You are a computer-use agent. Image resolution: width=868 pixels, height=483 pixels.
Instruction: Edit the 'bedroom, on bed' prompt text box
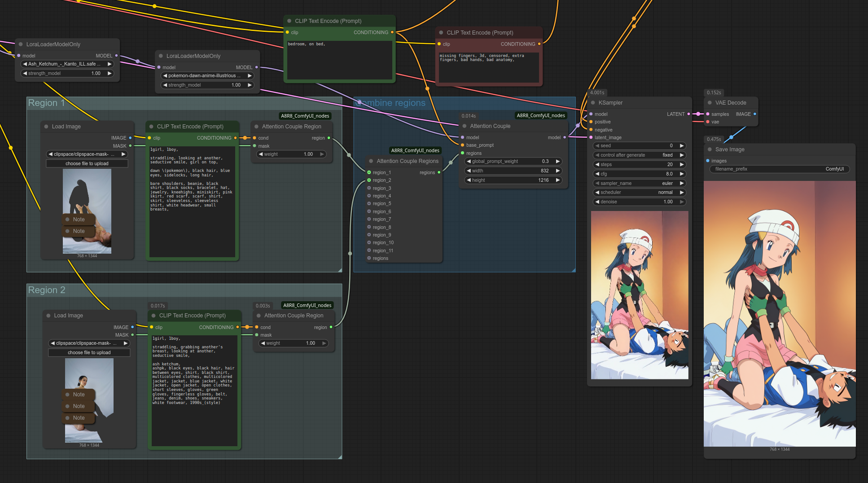[339, 60]
